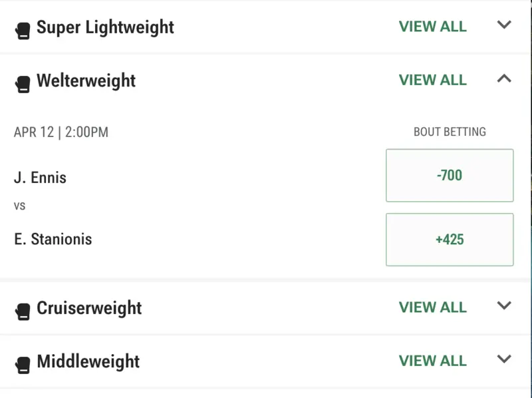532x398 pixels.
Task: View all Middleweight bouts
Action: 433,361
